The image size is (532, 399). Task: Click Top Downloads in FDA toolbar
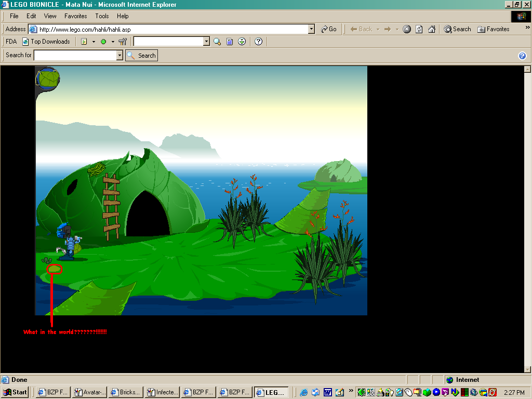[x=46, y=42]
